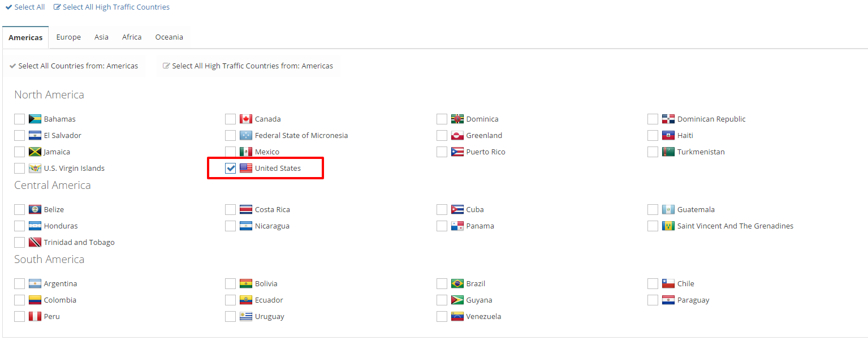Uncheck the United States checkbox
The image size is (868, 349).
point(231,168)
